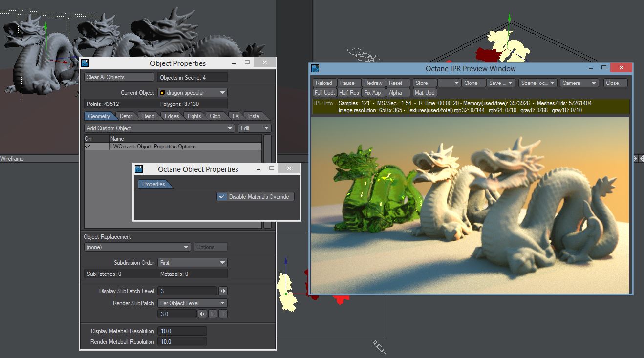Expand the Render SubPatch dropdown

(x=193, y=303)
